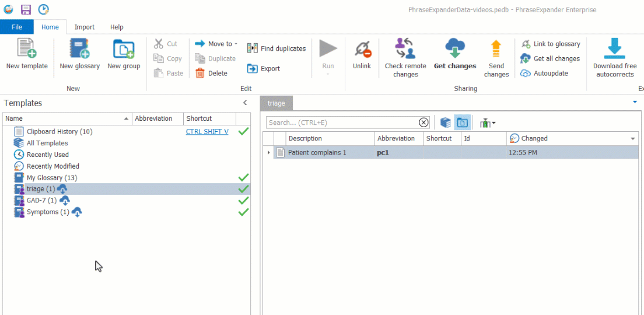Click Get all changes
This screenshot has height=315, width=644.
point(550,58)
